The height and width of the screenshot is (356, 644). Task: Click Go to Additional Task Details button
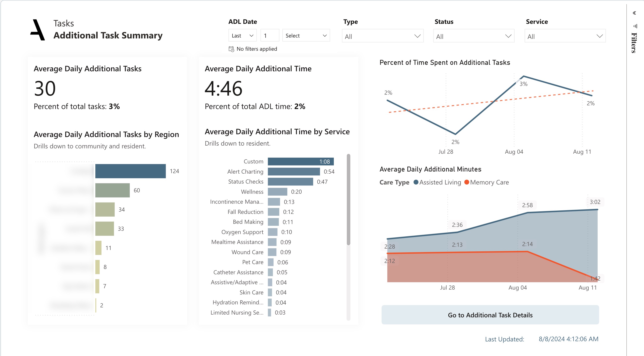point(490,315)
